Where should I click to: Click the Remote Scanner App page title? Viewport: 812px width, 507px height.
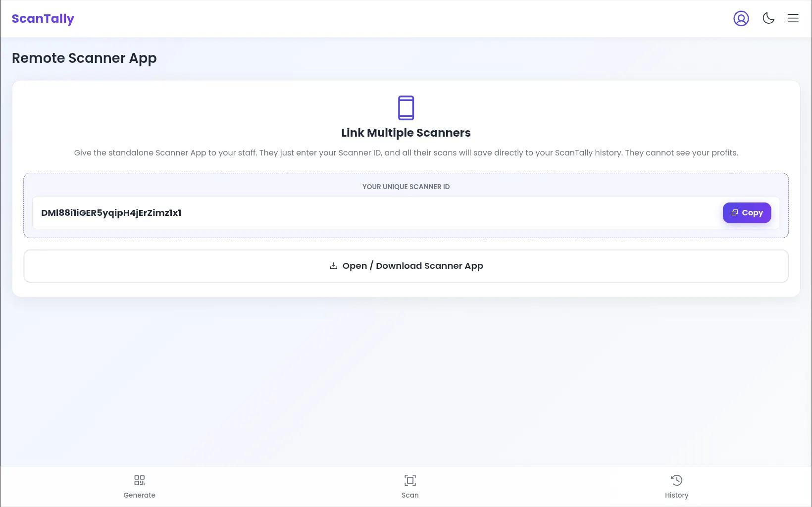tap(84, 58)
